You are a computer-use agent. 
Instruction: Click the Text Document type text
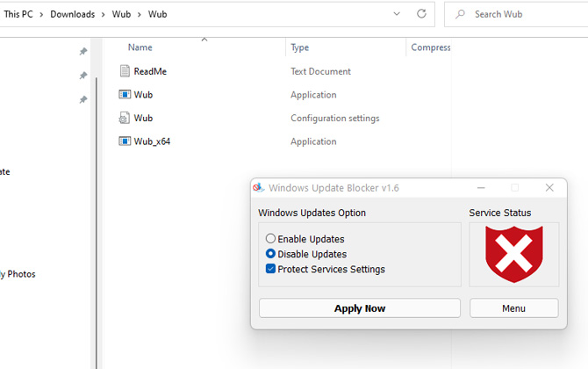[320, 71]
